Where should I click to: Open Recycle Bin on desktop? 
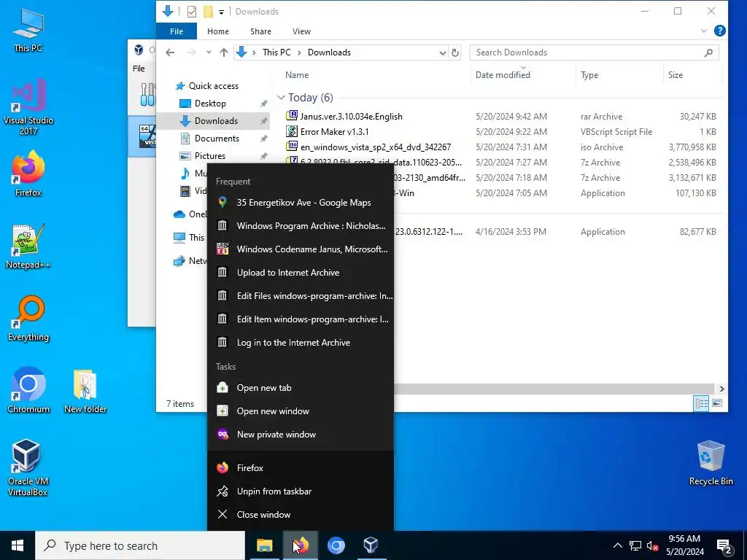click(x=711, y=463)
